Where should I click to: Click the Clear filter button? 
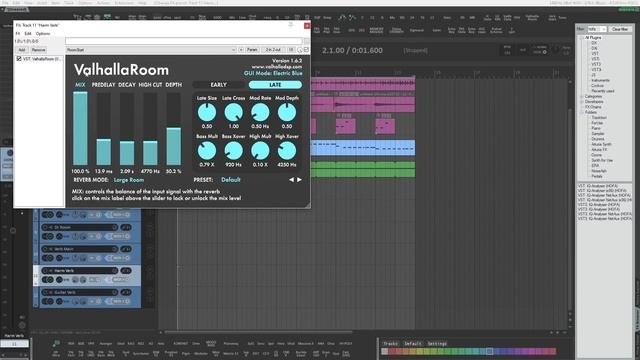tap(620, 29)
